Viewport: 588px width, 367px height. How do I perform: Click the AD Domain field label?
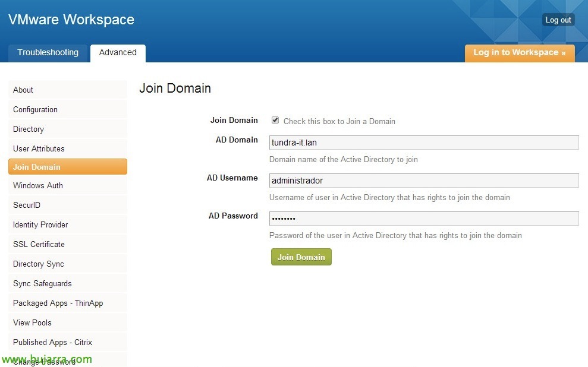pyautogui.click(x=237, y=140)
